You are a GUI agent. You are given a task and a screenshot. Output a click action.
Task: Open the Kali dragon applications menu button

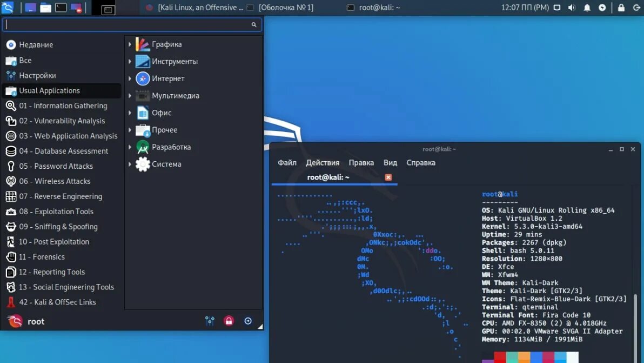(x=7, y=8)
